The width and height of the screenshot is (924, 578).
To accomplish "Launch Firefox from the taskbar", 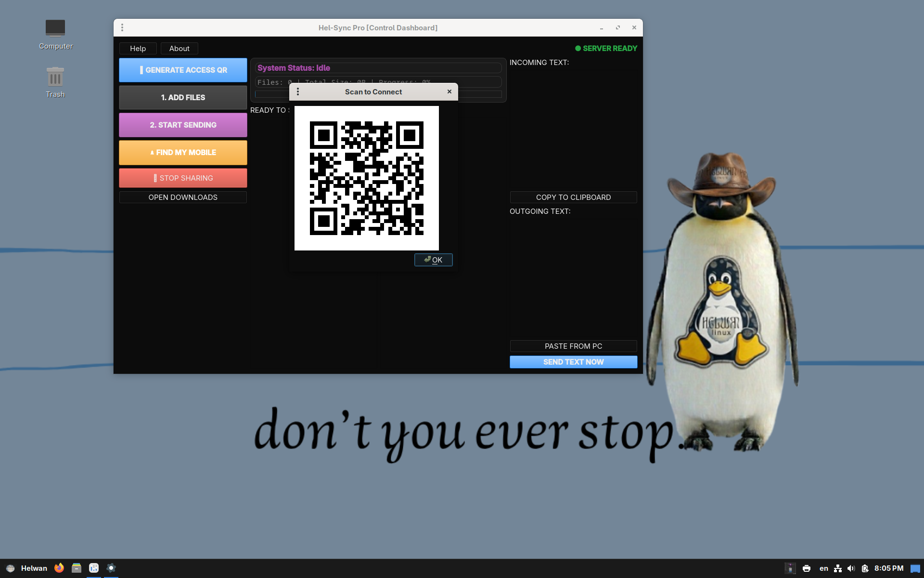I will click(59, 568).
